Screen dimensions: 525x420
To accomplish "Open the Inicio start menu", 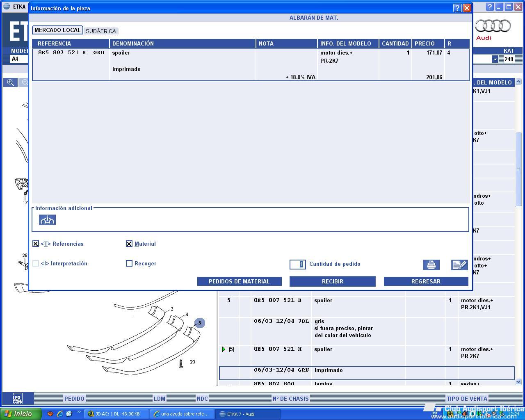I will point(21,414).
